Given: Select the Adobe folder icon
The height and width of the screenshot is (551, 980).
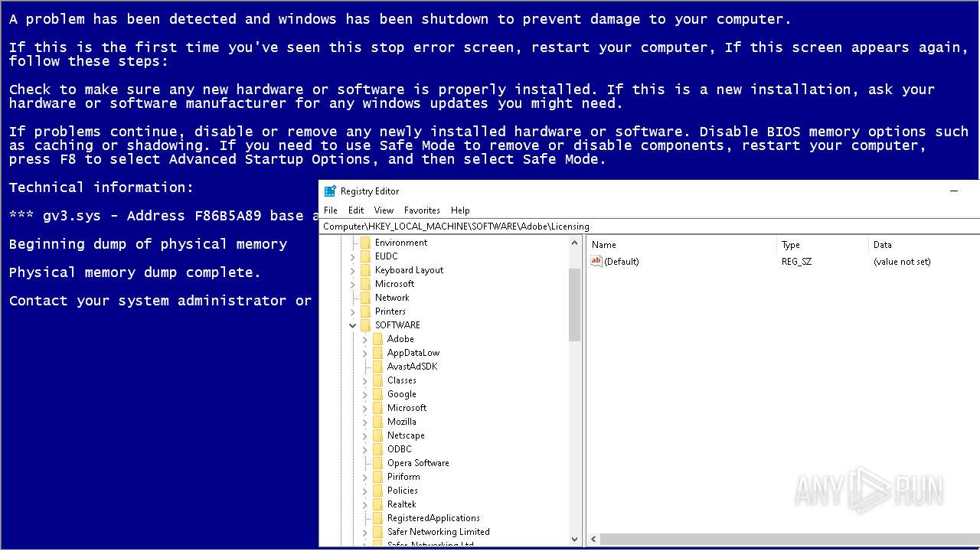Looking at the screenshot, I should tap(377, 339).
